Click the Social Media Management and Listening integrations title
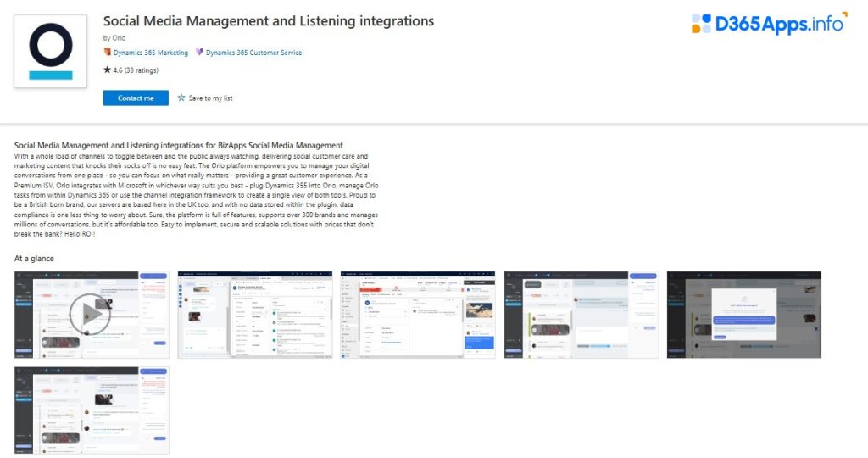 coord(269,21)
